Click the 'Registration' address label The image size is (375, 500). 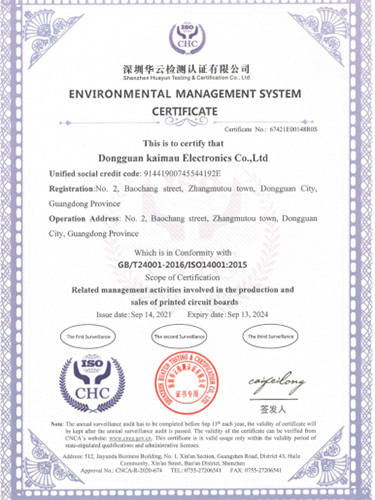[x=71, y=189]
